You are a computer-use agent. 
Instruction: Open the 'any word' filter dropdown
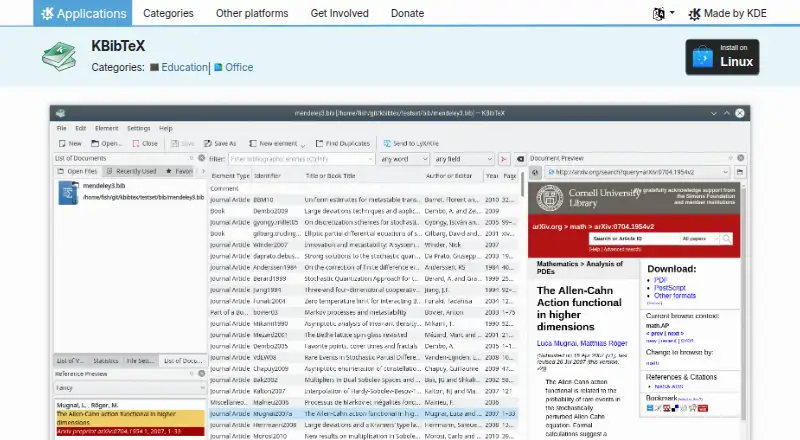point(404,159)
